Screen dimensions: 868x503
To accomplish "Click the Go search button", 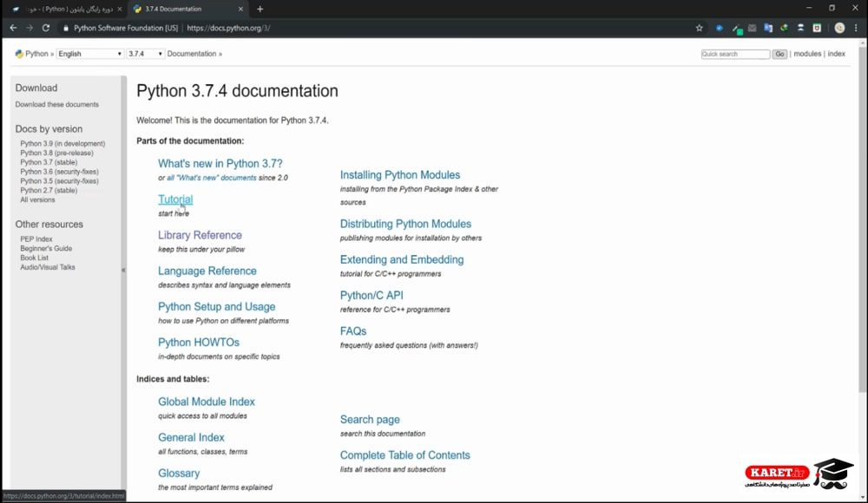I will tap(779, 54).
